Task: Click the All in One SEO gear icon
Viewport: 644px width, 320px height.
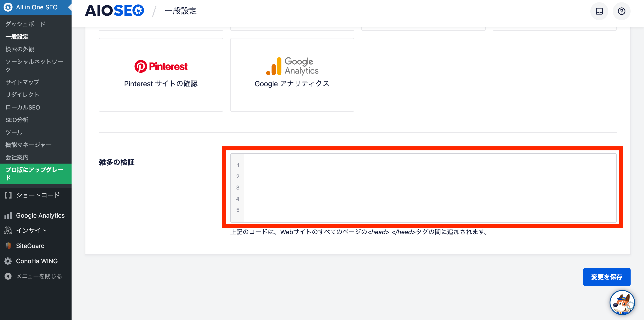Action: click(x=8, y=7)
